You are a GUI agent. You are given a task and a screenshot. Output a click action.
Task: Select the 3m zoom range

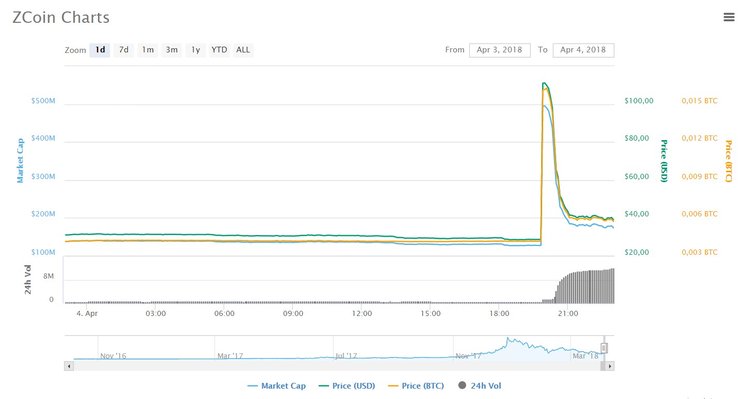(172, 50)
